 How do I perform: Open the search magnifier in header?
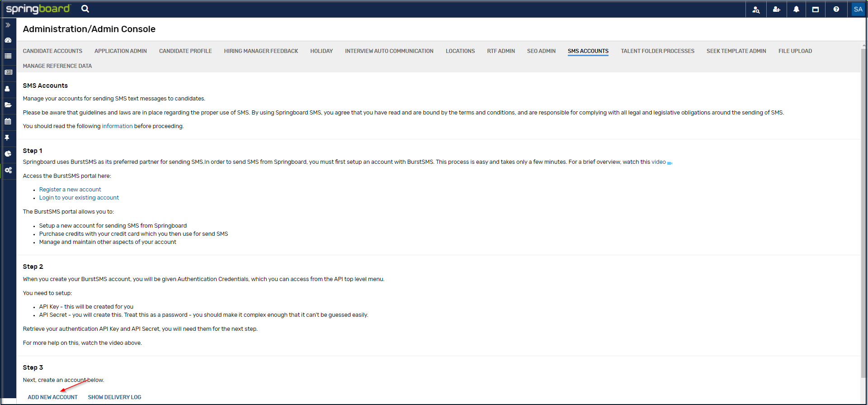point(85,9)
